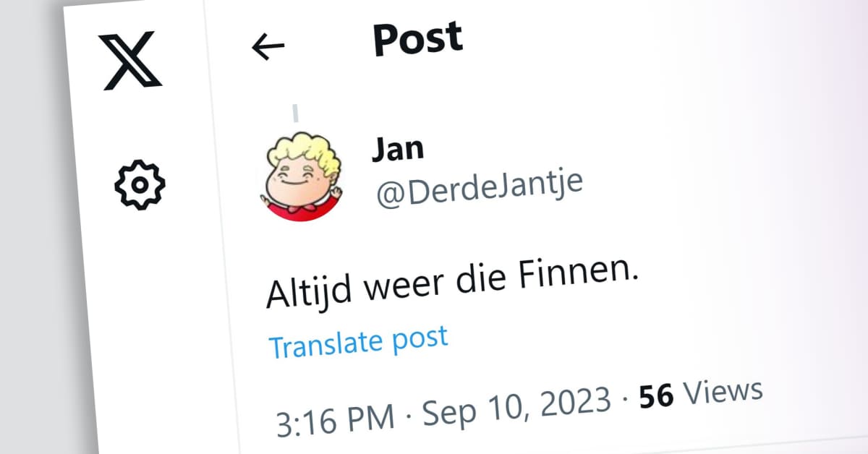Image resolution: width=868 pixels, height=454 pixels.
Task: Click the X logo in the sidebar
Action: 131,60
